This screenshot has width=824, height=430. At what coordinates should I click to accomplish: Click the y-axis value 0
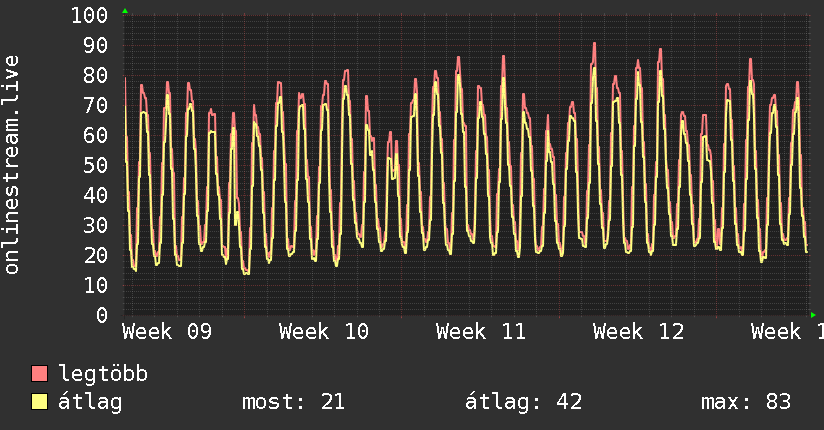pos(102,315)
